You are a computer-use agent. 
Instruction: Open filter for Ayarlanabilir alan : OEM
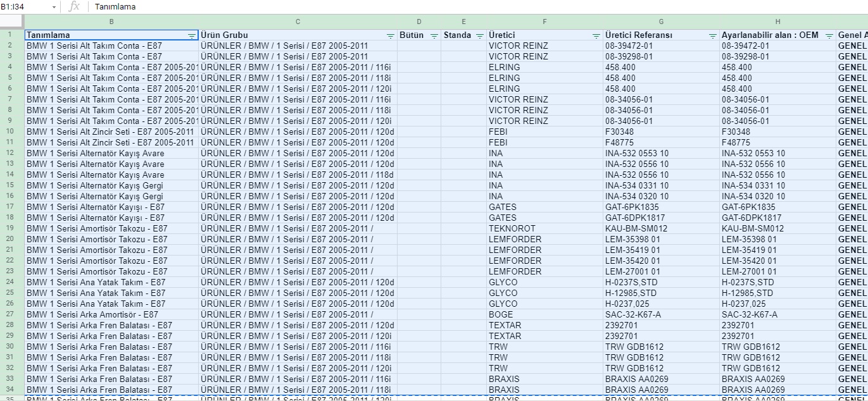pyautogui.click(x=829, y=36)
